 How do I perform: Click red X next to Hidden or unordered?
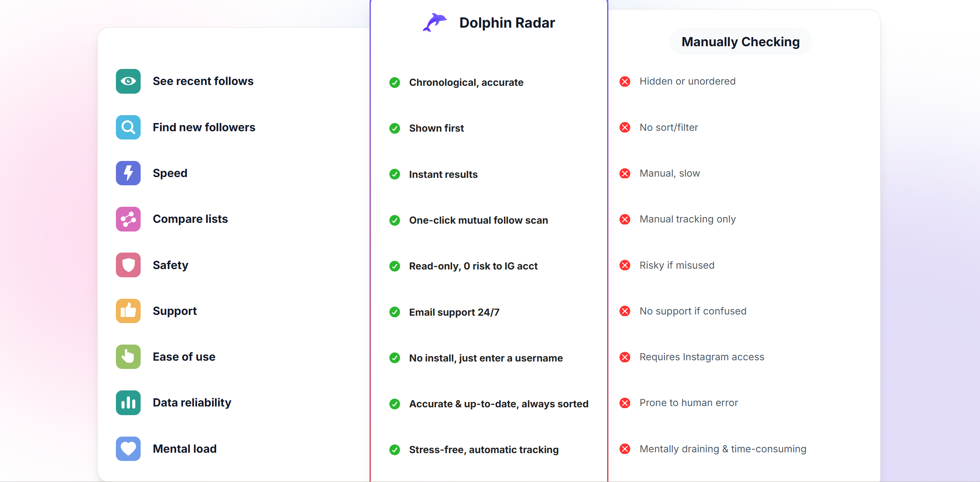[625, 81]
